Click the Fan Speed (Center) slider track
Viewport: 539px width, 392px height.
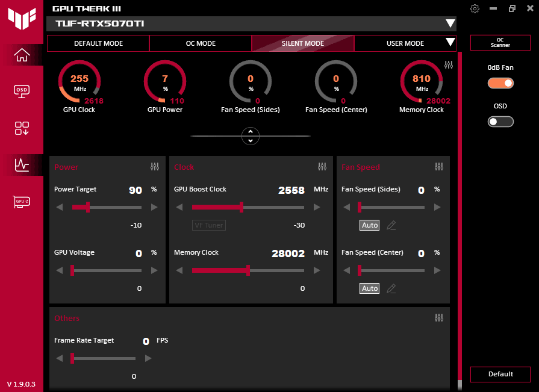(392, 271)
